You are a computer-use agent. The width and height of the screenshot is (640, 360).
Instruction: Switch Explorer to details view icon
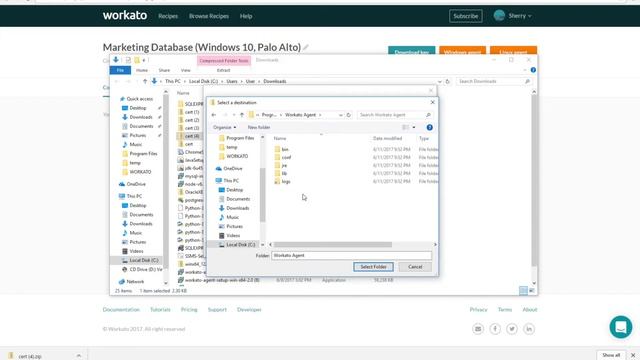523,291
